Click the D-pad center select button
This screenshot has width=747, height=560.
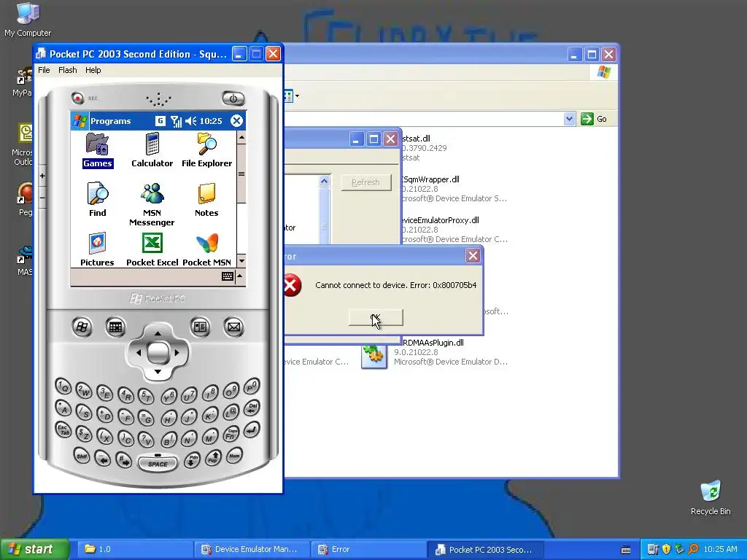pos(158,353)
